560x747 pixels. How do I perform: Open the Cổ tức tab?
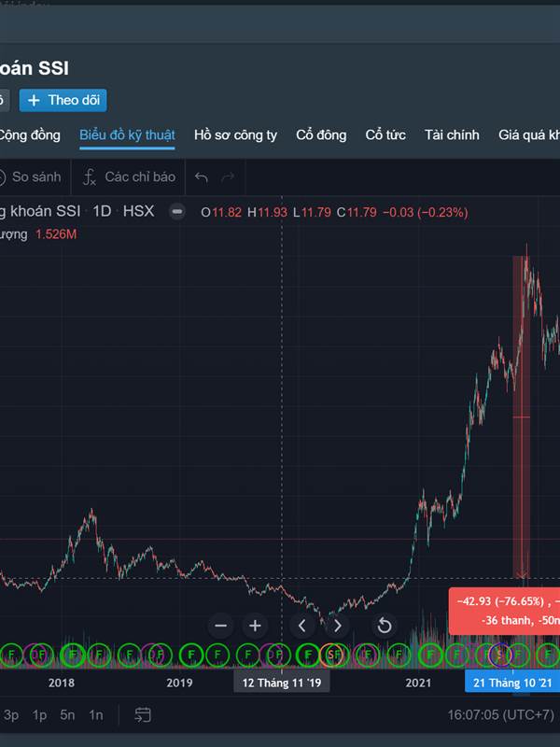pyautogui.click(x=385, y=135)
